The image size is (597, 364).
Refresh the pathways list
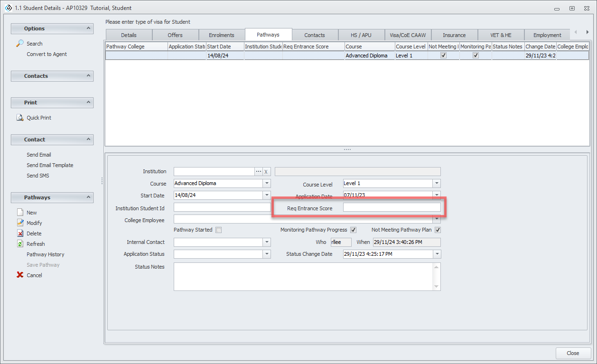coord(20,244)
